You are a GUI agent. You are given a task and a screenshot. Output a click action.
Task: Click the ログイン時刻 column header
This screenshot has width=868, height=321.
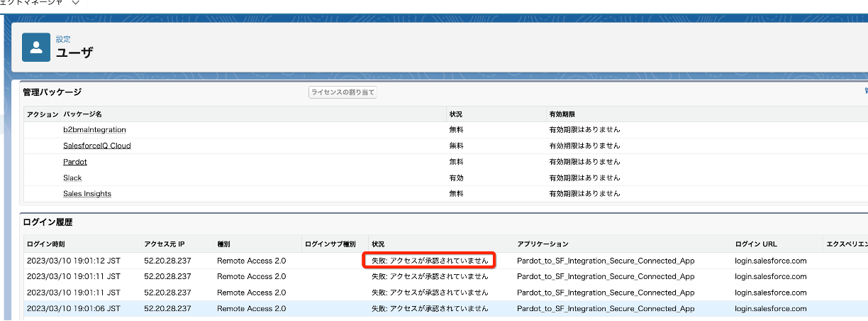[45, 244]
